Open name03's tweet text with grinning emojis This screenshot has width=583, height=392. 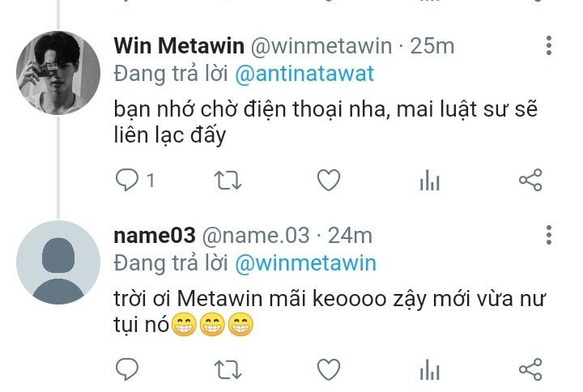coord(330,312)
